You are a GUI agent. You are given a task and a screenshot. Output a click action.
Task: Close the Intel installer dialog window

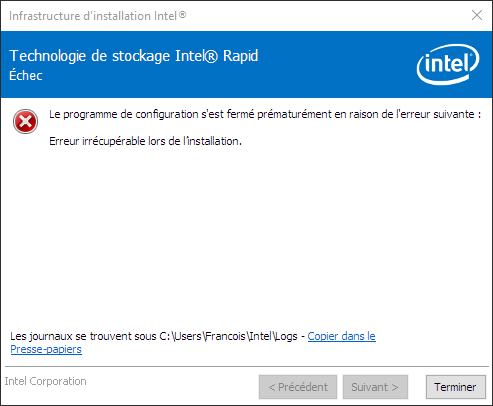(x=477, y=15)
